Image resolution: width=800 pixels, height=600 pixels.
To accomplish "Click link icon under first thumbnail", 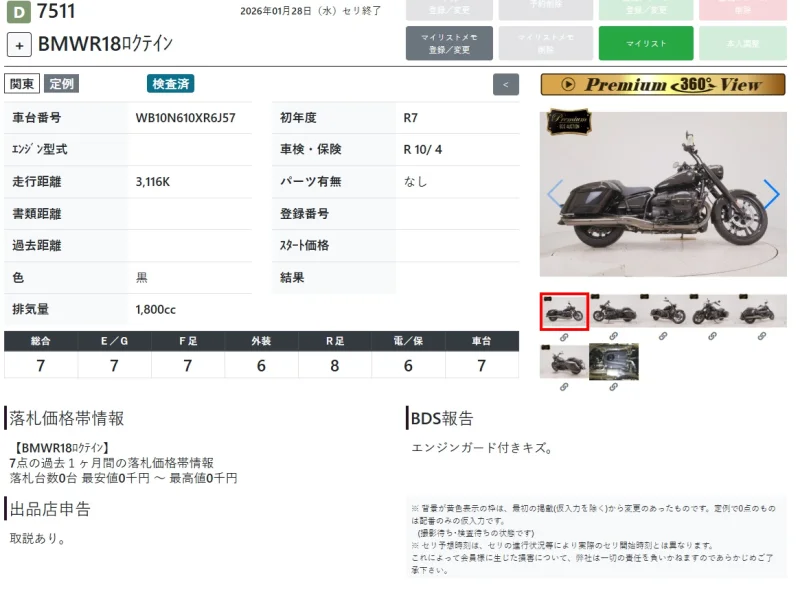I will pyautogui.click(x=564, y=337).
